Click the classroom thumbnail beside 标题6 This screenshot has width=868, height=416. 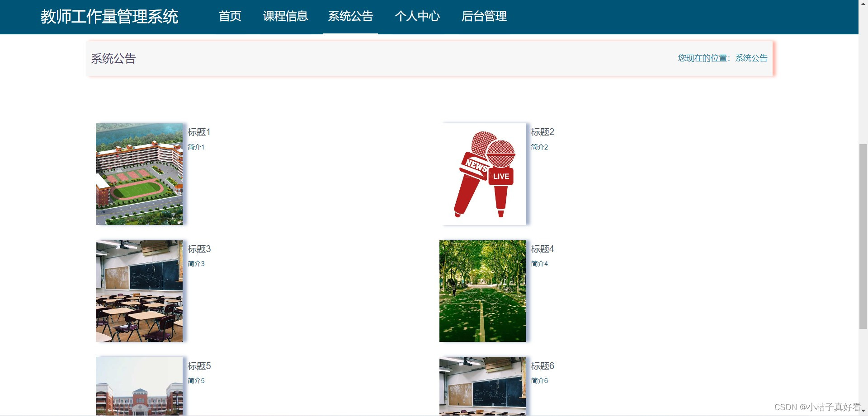click(482, 386)
